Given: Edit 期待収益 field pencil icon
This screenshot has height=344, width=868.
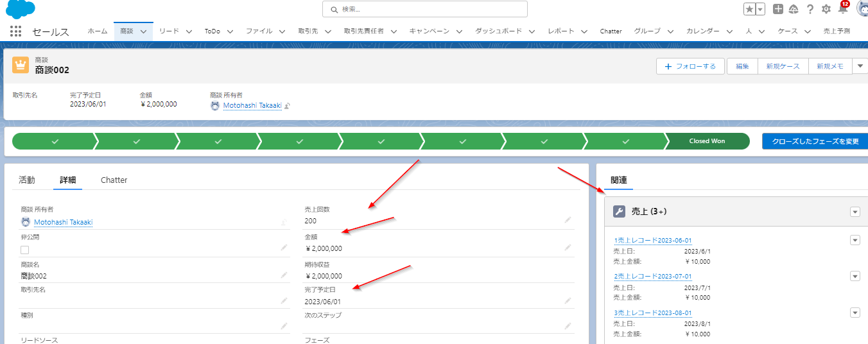Looking at the screenshot, I should [568, 275].
